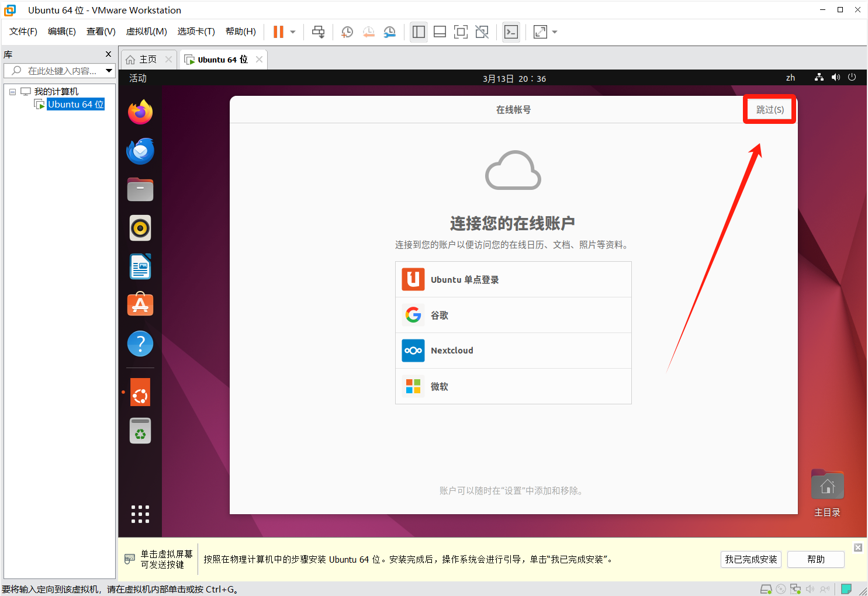868x596 pixels.
Task: Open the library search filter dropdown
Action: click(x=109, y=71)
